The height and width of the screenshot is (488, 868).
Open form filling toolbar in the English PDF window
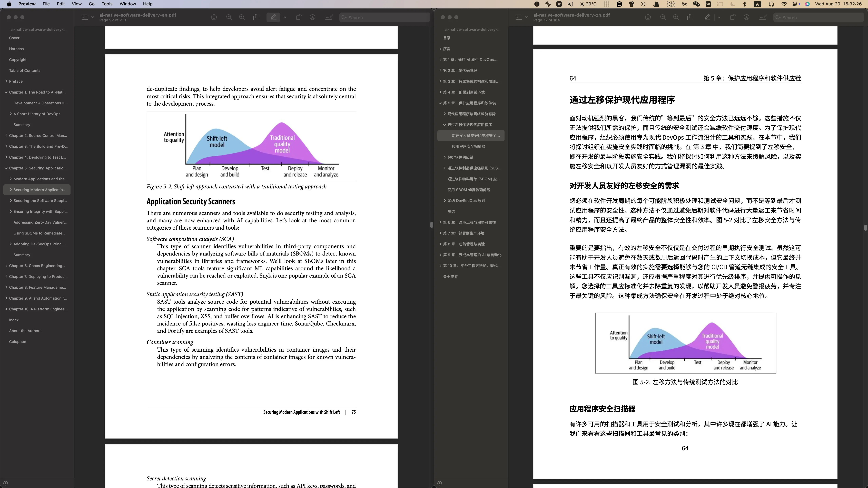coord(329,17)
